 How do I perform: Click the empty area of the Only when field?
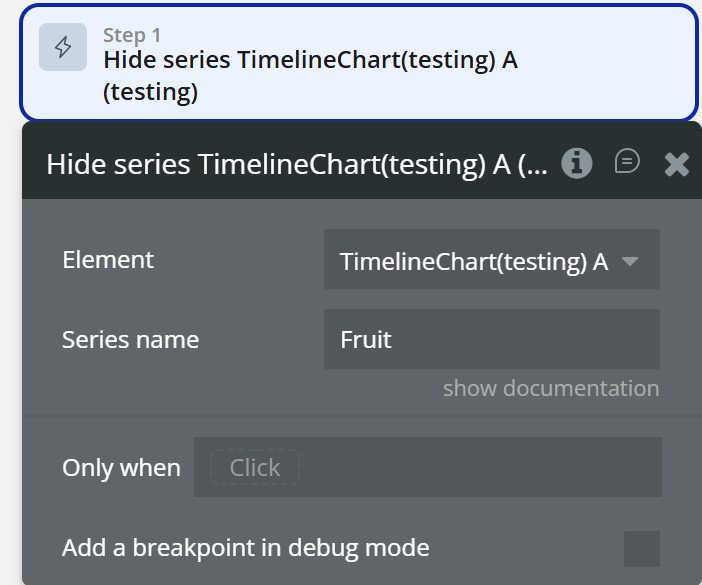pos(480,467)
